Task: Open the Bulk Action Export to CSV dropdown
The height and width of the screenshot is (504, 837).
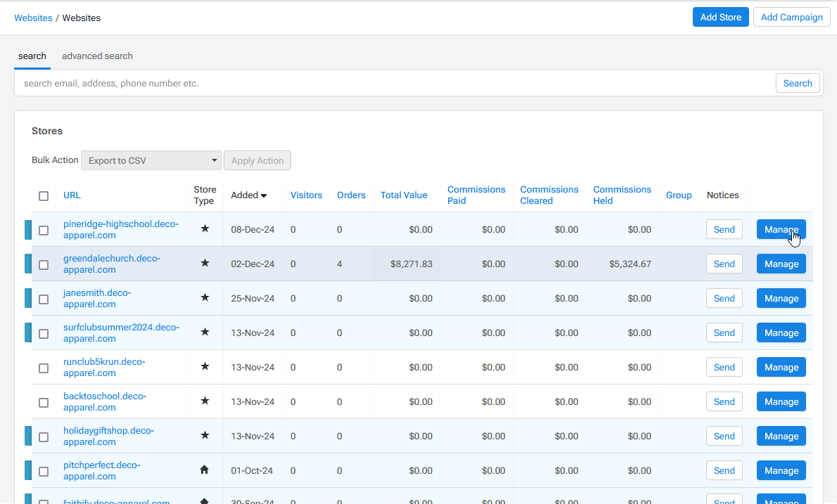Action: tap(151, 160)
